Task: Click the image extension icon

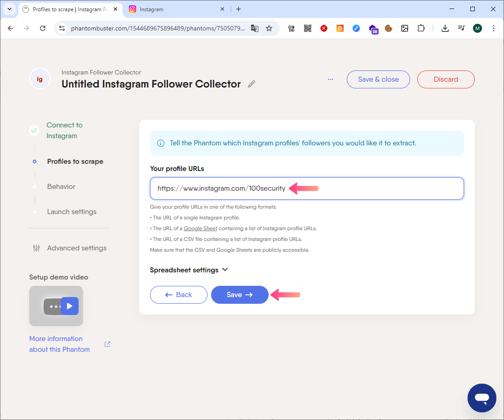Action: (405, 28)
